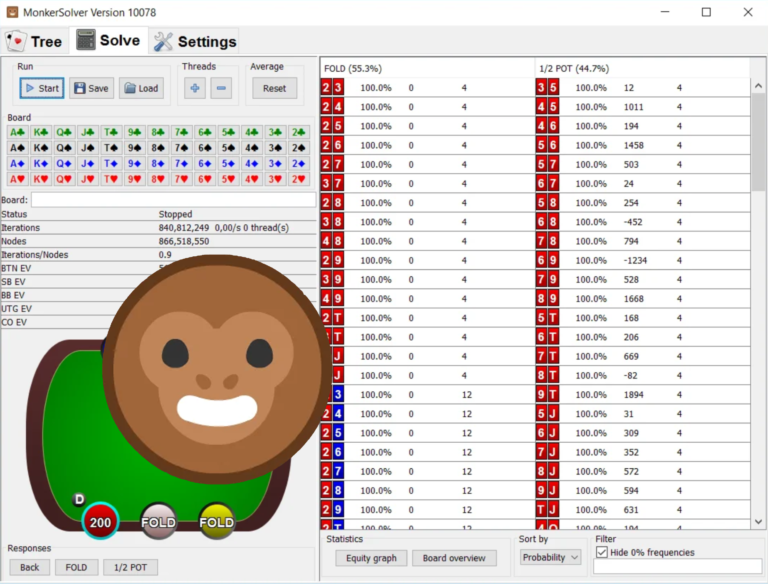Click the Stopped status value
This screenshot has height=584, width=768.
(175, 214)
